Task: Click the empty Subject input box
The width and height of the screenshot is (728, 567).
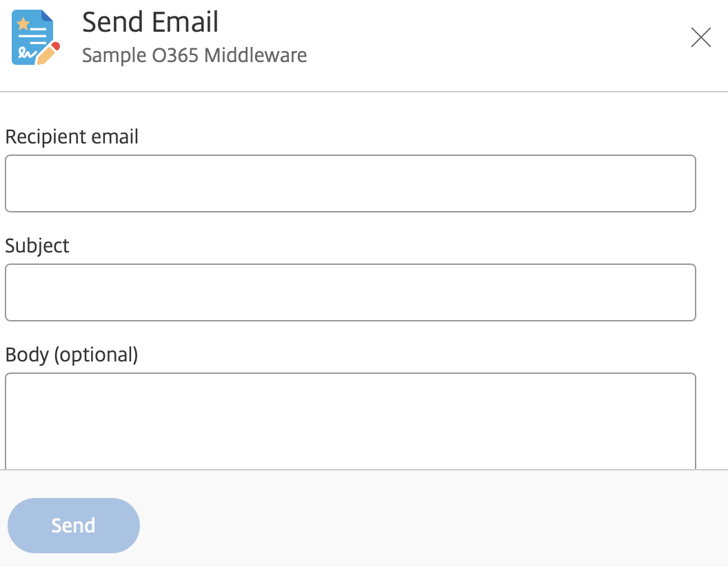Action: click(x=350, y=292)
